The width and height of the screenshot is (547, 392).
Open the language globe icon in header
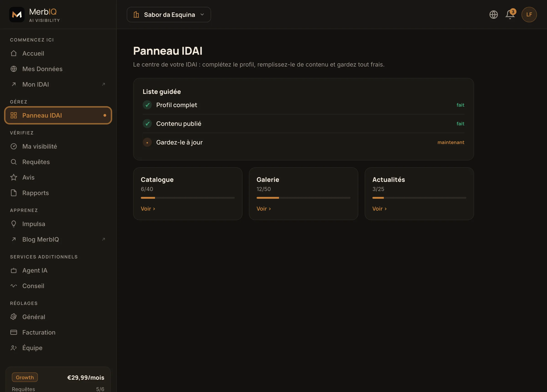coord(493,15)
